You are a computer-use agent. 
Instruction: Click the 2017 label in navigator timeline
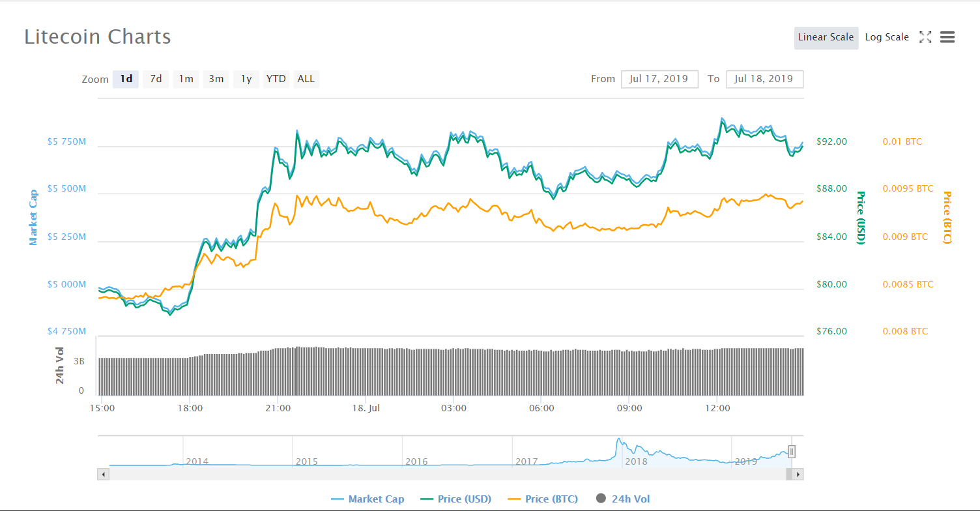pyautogui.click(x=526, y=461)
